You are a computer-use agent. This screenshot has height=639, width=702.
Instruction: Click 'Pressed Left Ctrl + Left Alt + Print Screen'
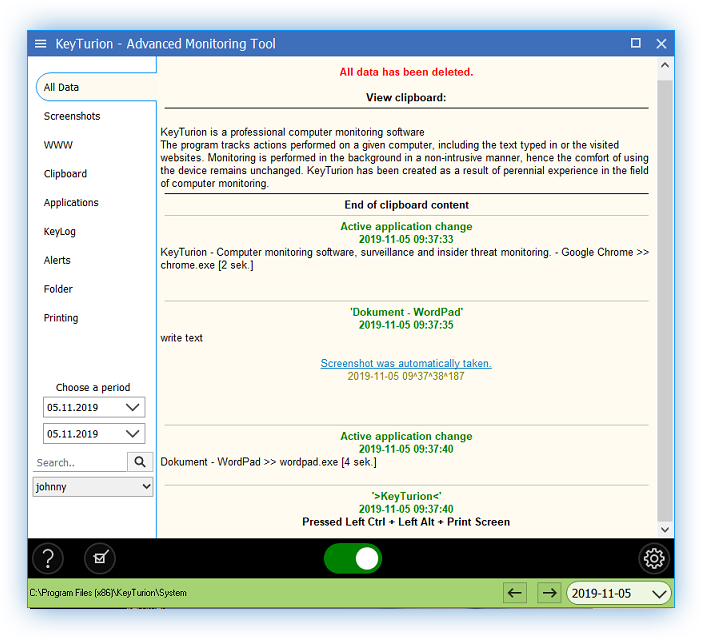tap(406, 522)
